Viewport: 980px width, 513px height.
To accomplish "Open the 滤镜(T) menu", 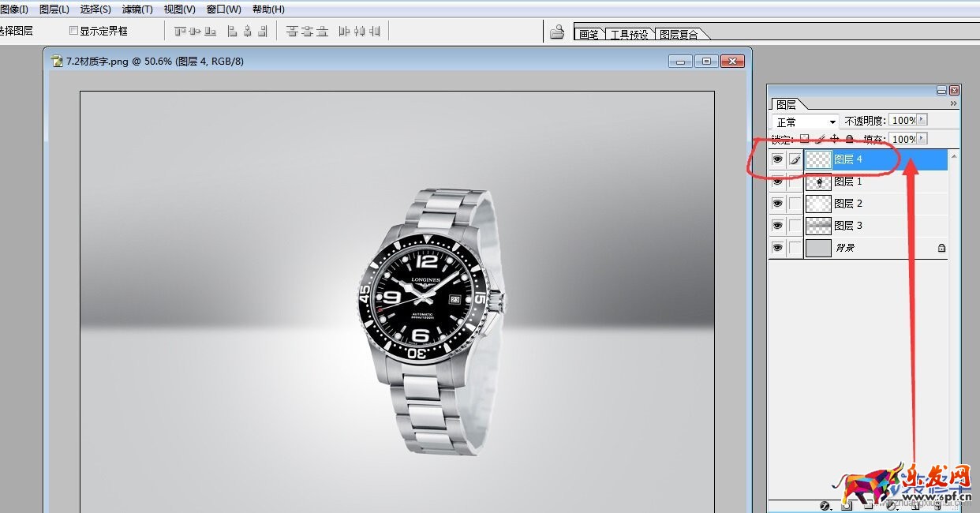I will [137, 9].
